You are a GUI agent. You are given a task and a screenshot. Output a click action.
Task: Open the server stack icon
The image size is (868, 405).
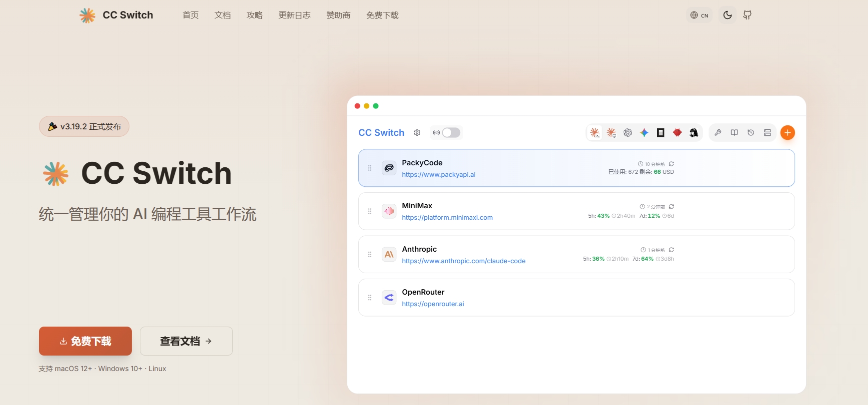[x=767, y=133]
